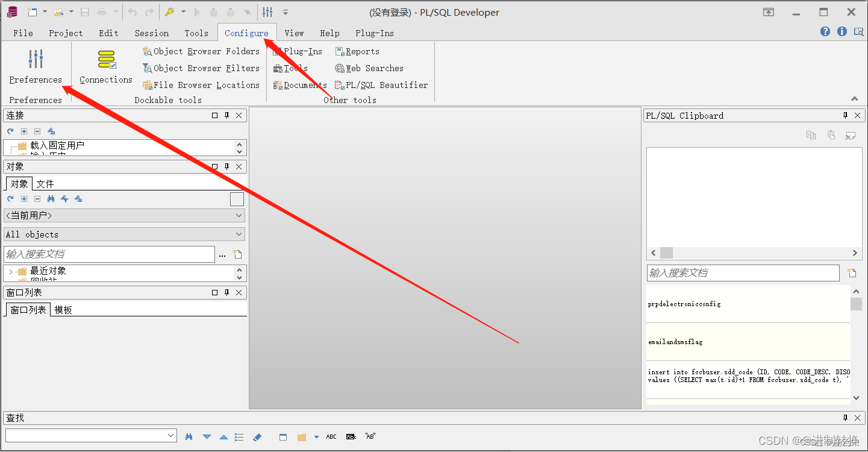Open the Session menu
The image size is (868, 452).
[x=152, y=33]
